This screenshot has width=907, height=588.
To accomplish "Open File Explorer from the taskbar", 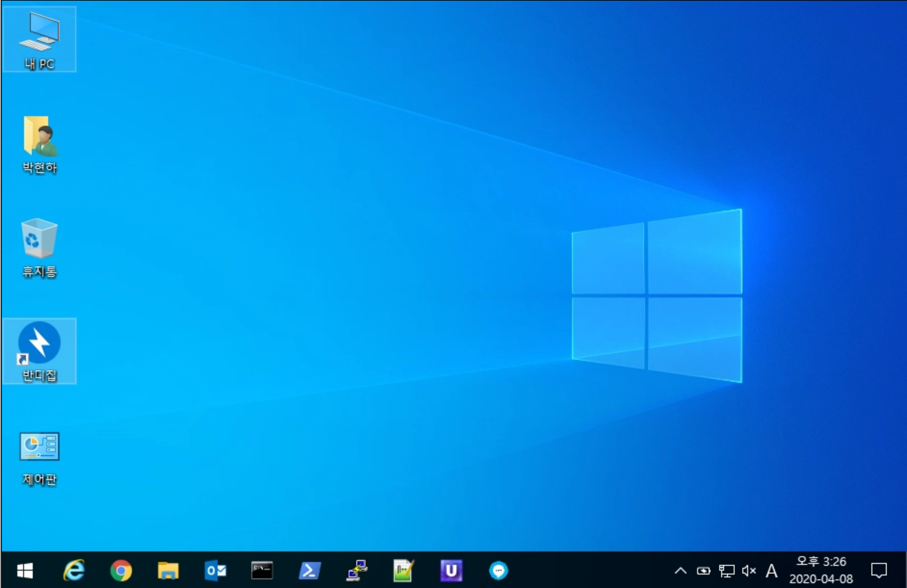I will pyautogui.click(x=168, y=571).
